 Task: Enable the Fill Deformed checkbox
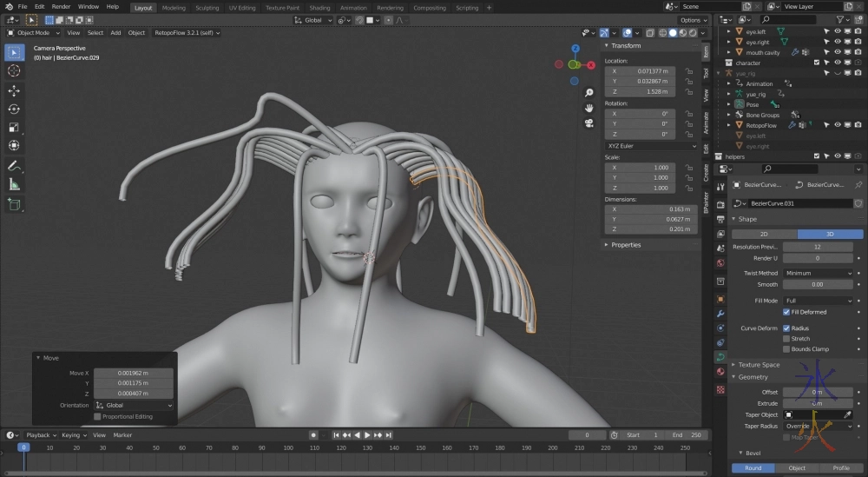point(786,312)
